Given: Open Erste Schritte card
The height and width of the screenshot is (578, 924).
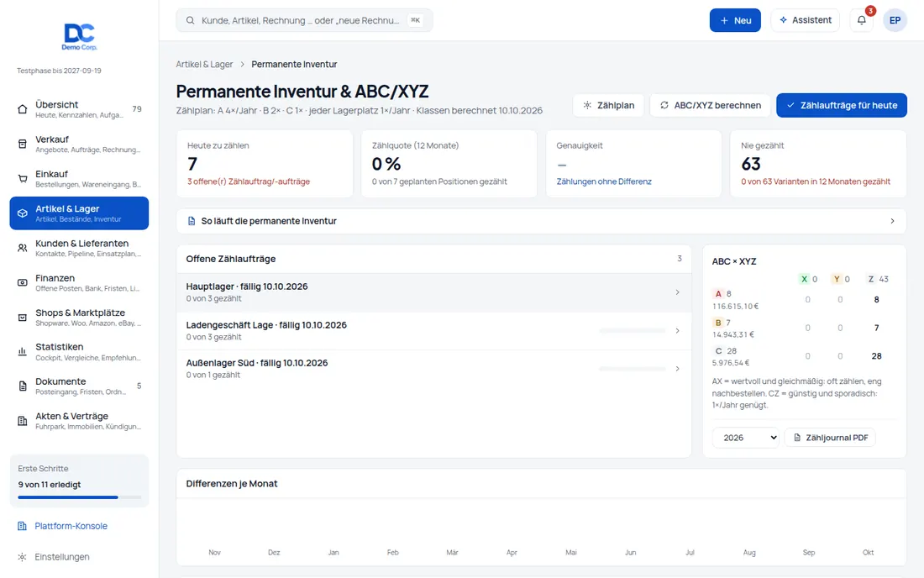Looking at the screenshot, I should click(x=79, y=481).
